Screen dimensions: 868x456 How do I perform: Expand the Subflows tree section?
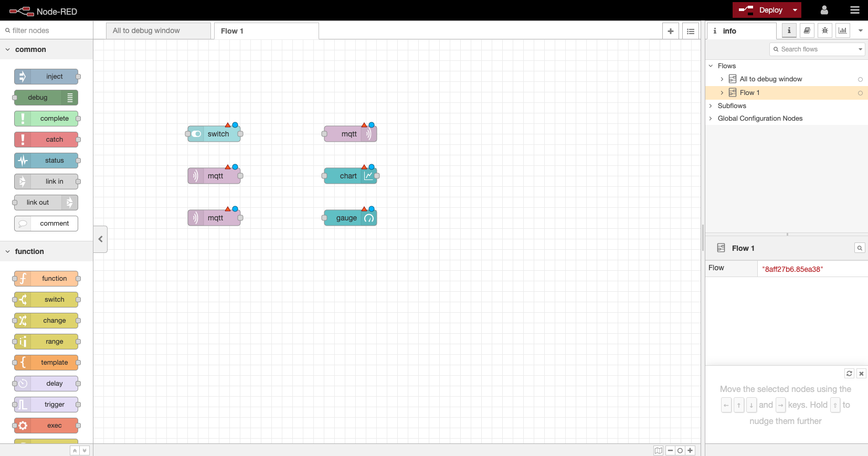[x=711, y=105]
